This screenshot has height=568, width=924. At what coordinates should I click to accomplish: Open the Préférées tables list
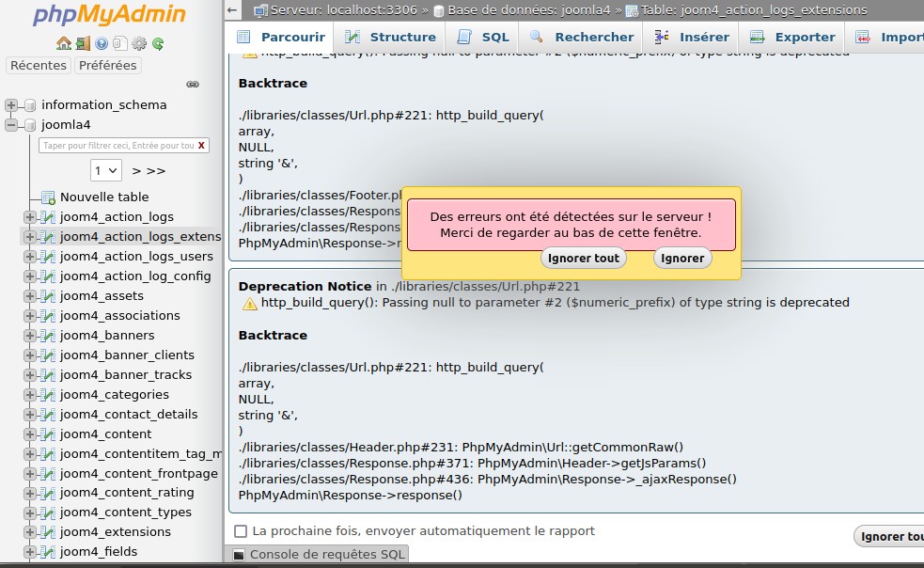108,66
